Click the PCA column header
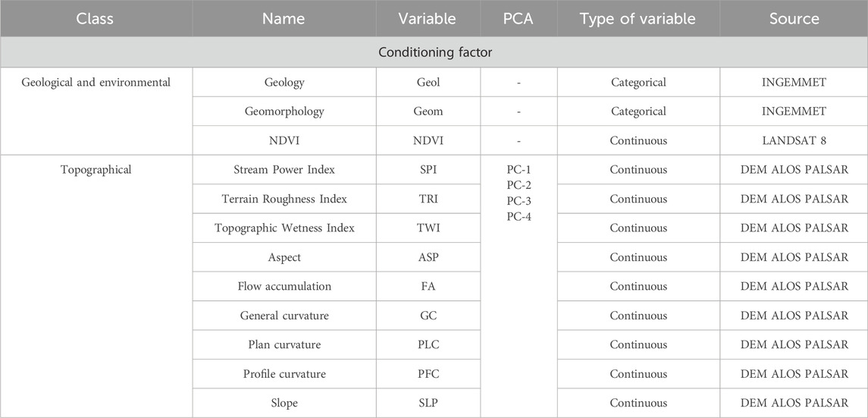 click(x=519, y=19)
